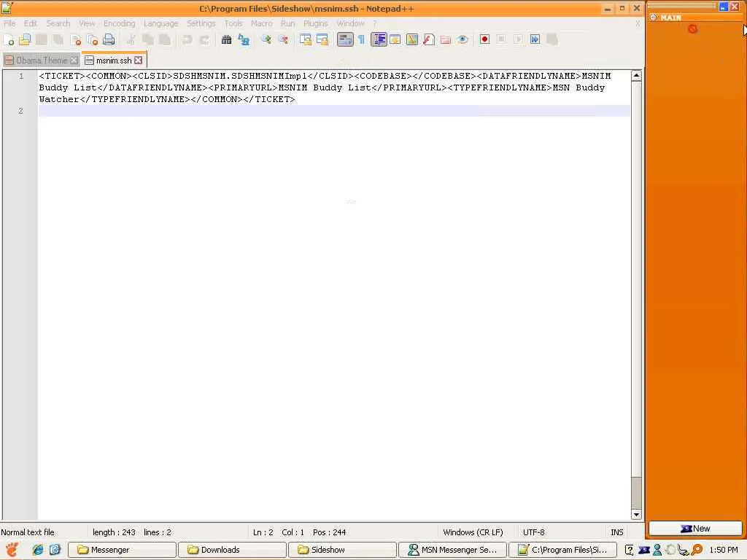Viewport: 747px width, 560px height.
Task: Open Find with the binoculars icon
Action: click(x=227, y=39)
